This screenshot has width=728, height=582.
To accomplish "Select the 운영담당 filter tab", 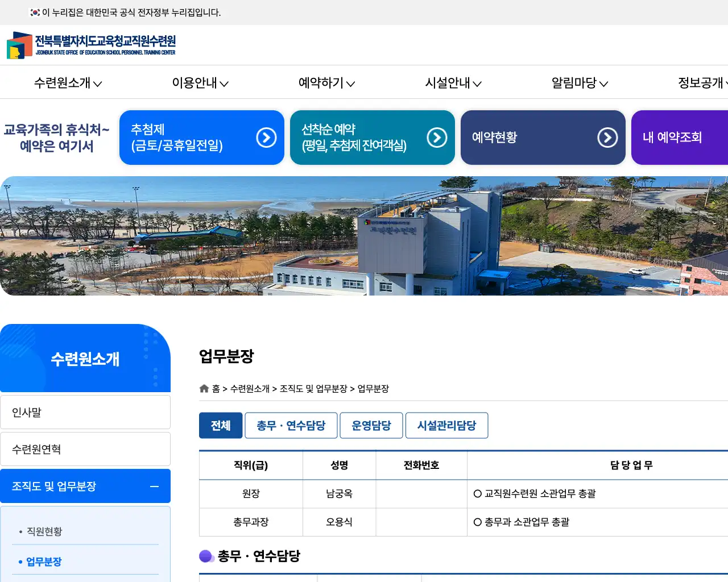I will [371, 425].
